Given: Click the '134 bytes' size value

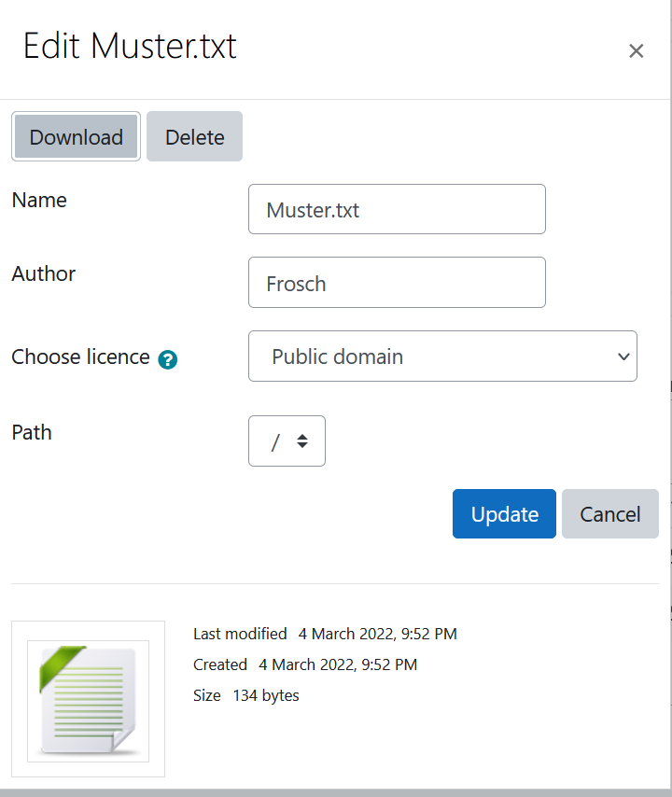Looking at the screenshot, I should 266,695.
